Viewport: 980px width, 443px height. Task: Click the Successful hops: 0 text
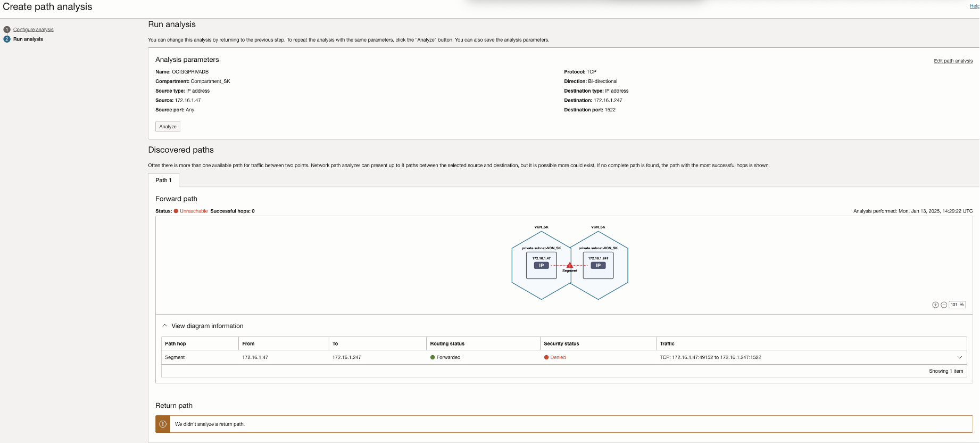coord(232,211)
